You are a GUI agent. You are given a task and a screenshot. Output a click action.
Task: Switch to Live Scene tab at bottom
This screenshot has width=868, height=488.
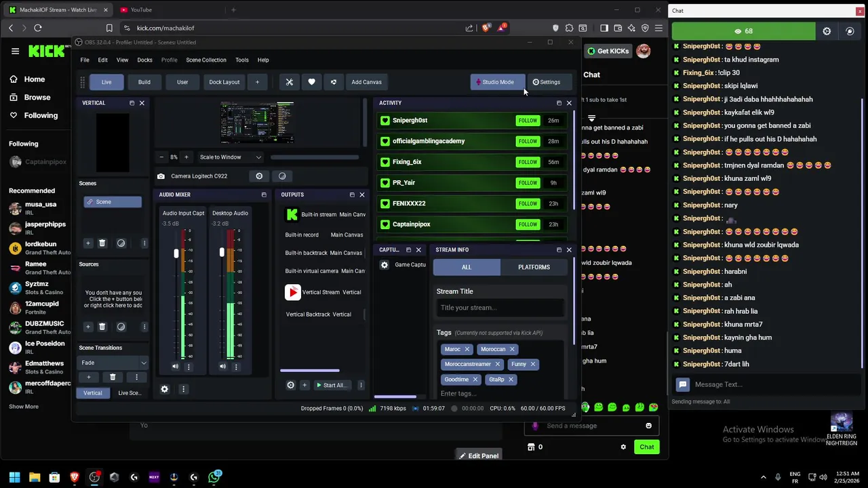[x=130, y=393]
